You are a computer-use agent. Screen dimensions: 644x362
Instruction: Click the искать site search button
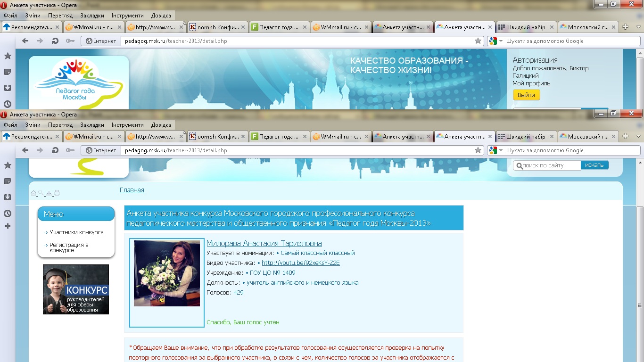[594, 165]
